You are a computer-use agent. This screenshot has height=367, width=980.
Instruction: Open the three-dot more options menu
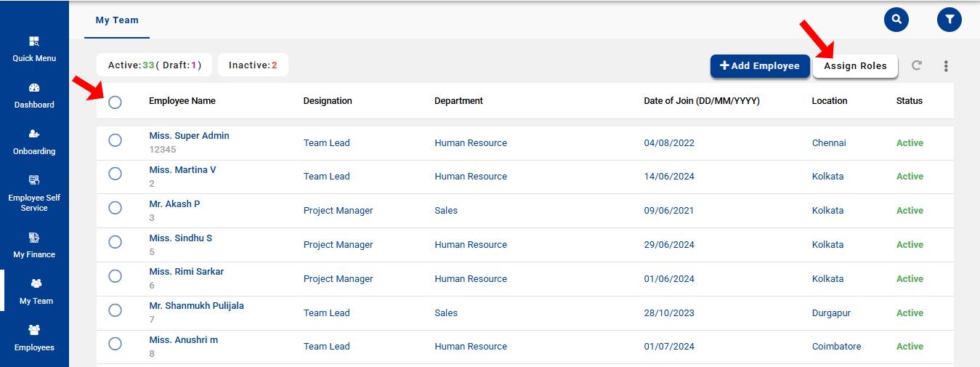(946, 66)
